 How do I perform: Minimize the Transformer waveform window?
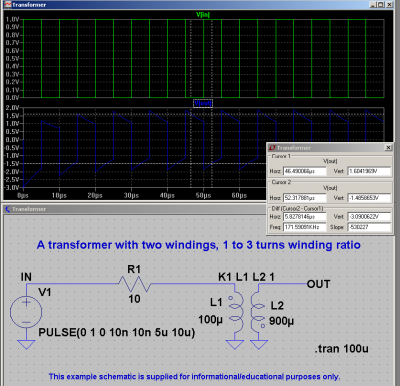[373, 5]
